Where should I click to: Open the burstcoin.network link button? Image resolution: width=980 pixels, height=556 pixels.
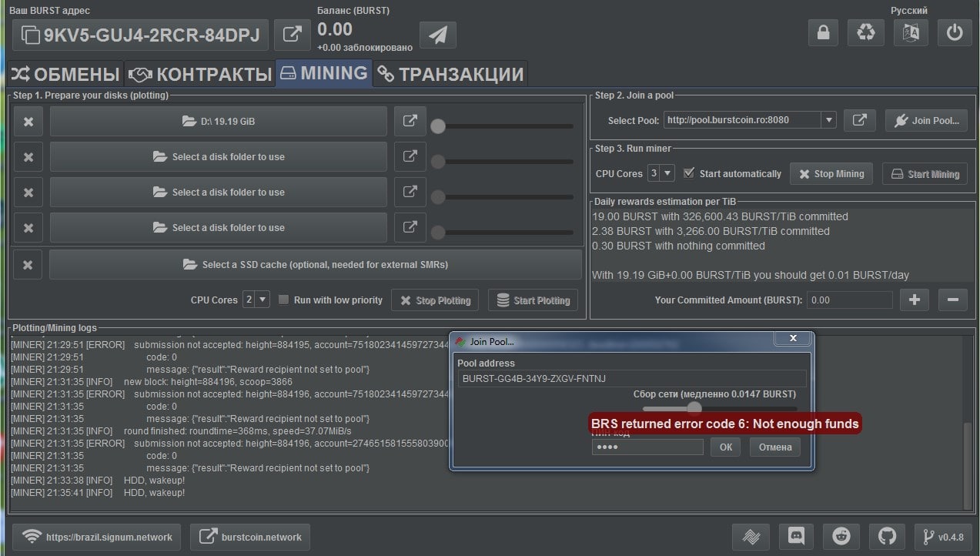(250, 537)
